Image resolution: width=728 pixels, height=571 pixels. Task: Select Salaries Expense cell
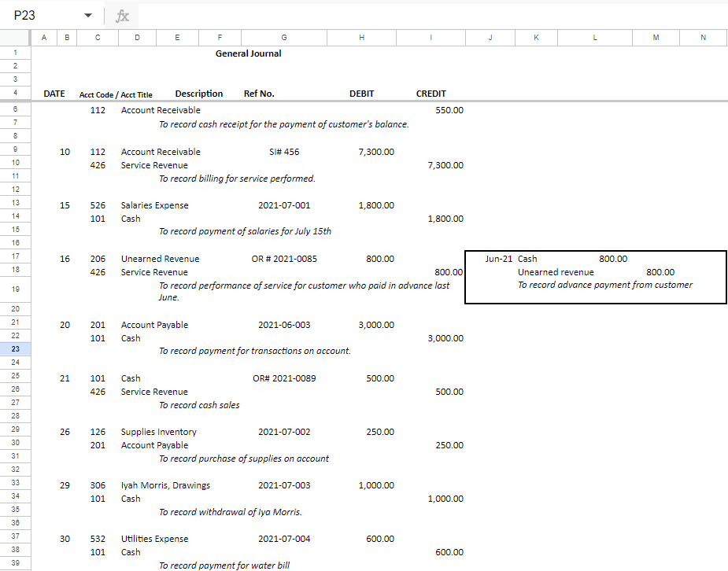pyautogui.click(x=154, y=205)
